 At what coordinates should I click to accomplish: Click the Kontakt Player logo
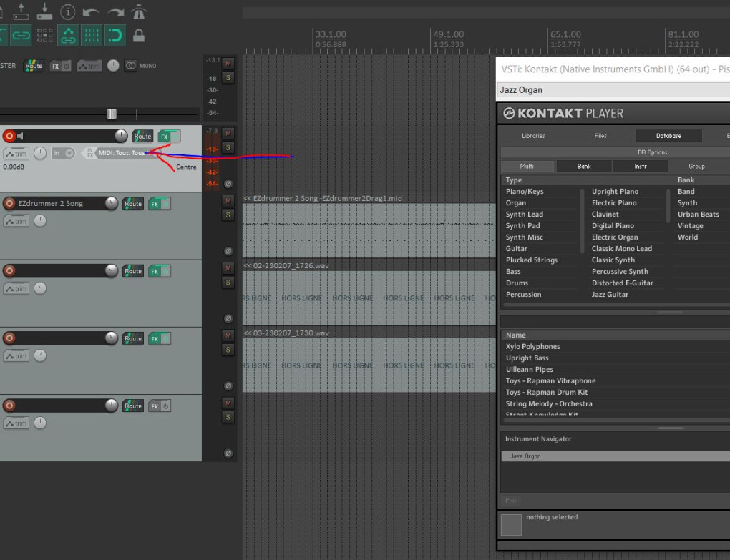click(x=563, y=113)
